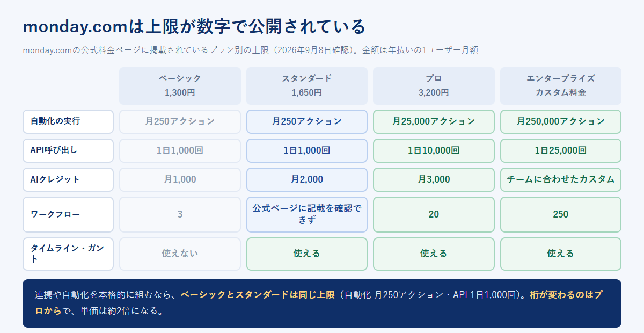644x333 pixels.
Task: Click the heading monday.comは上限が数字で公開されている
Action: (x=194, y=26)
